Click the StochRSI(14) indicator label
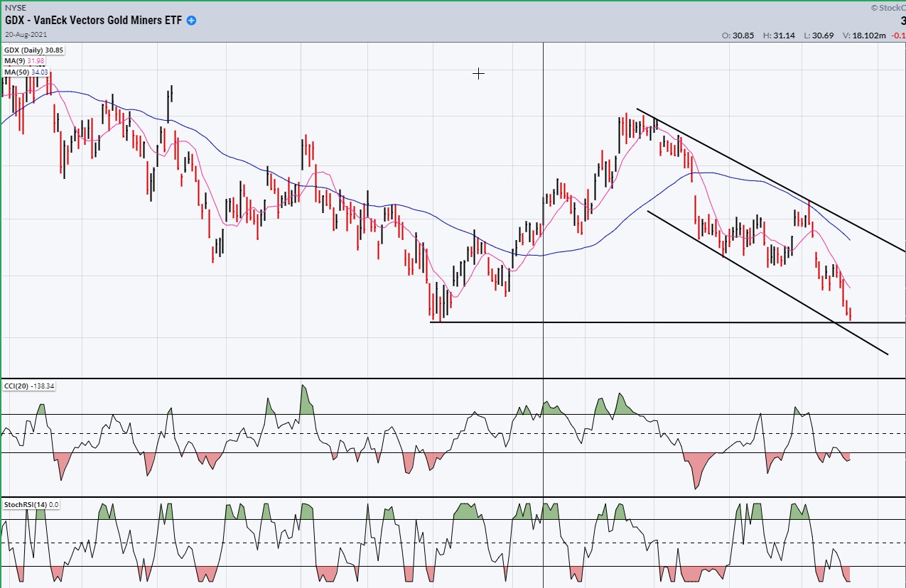This screenshot has height=588, width=906. coord(31,504)
